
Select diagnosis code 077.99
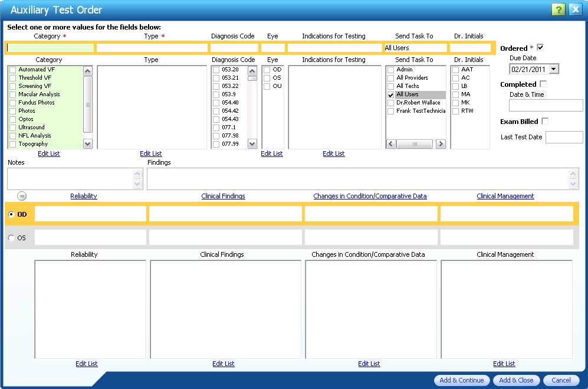[x=216, y=144]
